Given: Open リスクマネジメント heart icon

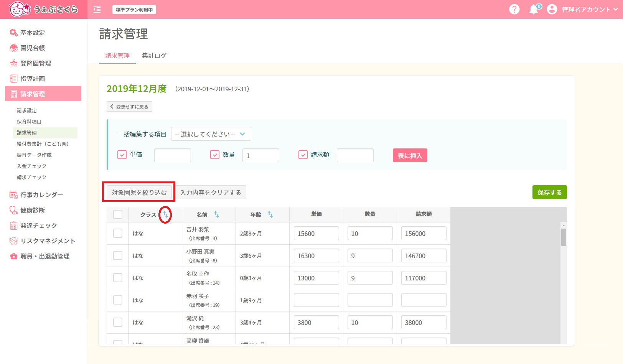Looking at the screenshot, I should [x=14, y=241].
